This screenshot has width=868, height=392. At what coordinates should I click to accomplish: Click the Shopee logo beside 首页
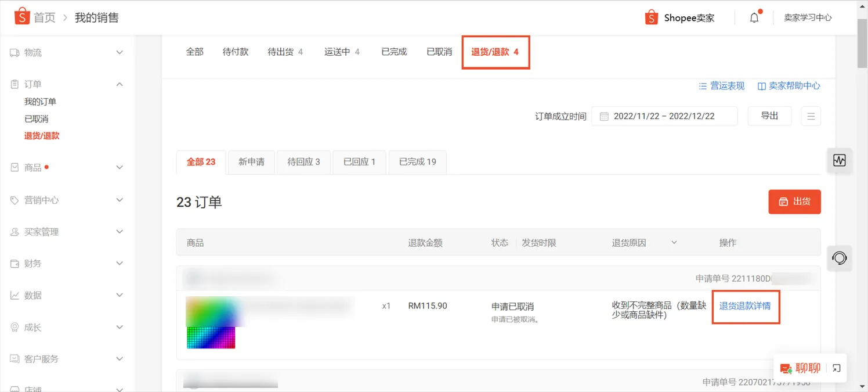click(x=21, y=17)
